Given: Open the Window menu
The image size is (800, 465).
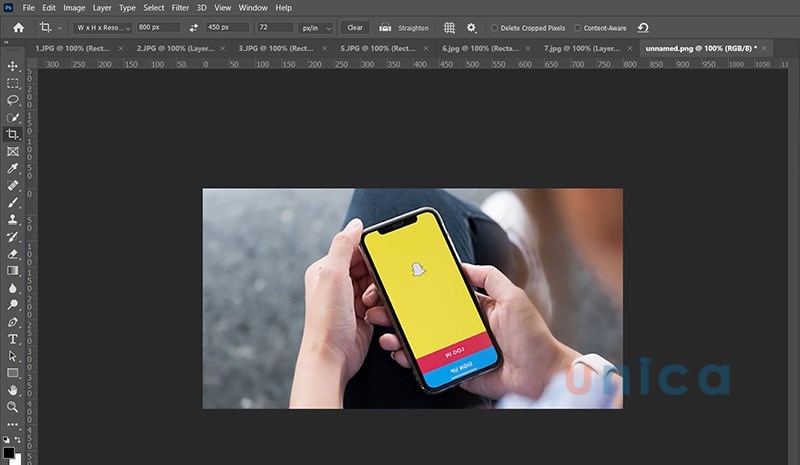Looking at the screenshot, I should 253,8.
